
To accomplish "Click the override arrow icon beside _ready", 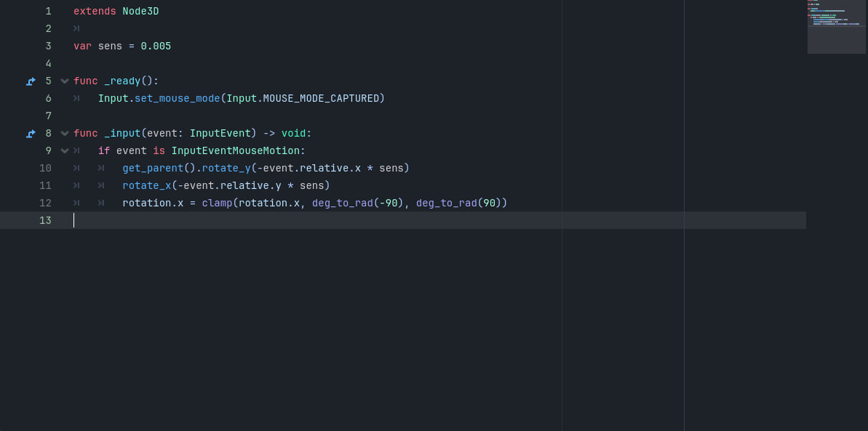I will (x=31, y=81).
